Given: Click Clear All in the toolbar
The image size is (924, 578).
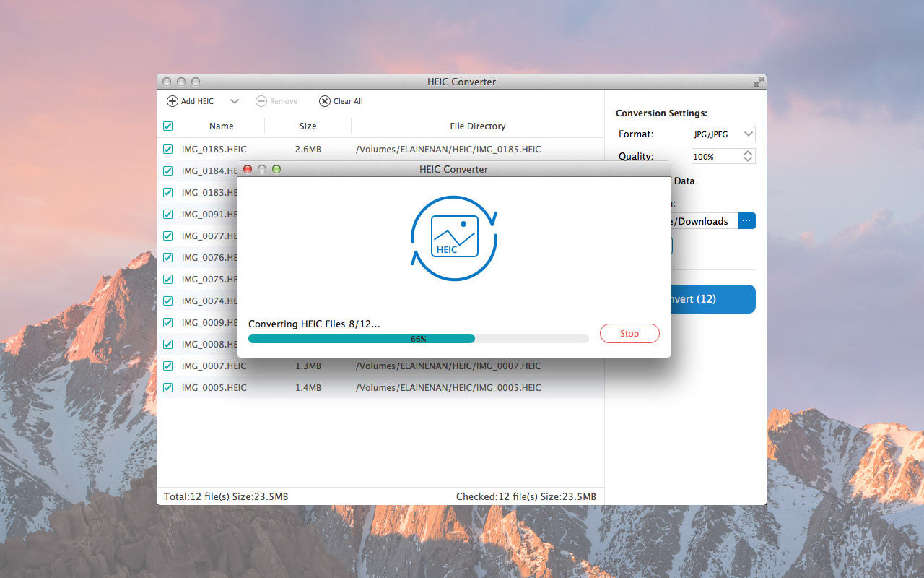Looking at the screenshot, I should coord(341,101).
